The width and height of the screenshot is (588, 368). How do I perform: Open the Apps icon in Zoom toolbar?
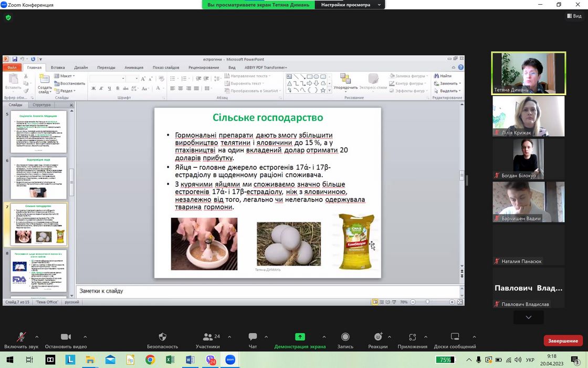(x=412, y=337)
